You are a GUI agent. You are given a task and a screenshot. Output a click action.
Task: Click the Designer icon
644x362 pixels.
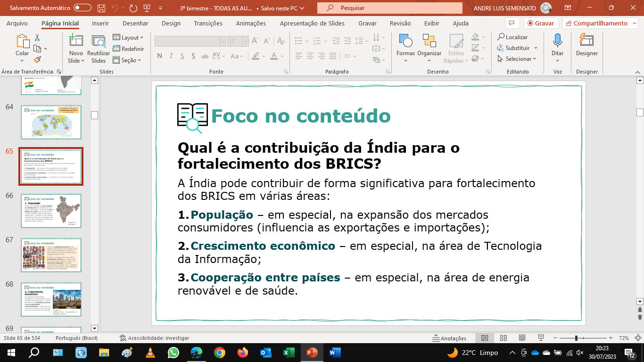(x=586, y=41)
